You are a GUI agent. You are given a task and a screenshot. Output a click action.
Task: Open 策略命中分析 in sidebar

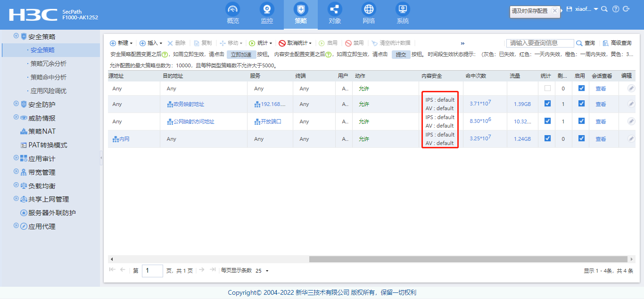[x=48, y=77]
